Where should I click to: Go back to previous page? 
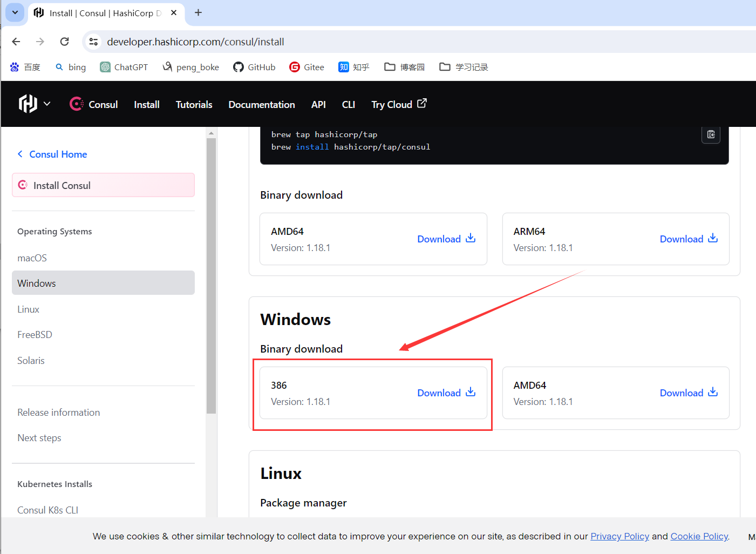click(x=16, y=42)
